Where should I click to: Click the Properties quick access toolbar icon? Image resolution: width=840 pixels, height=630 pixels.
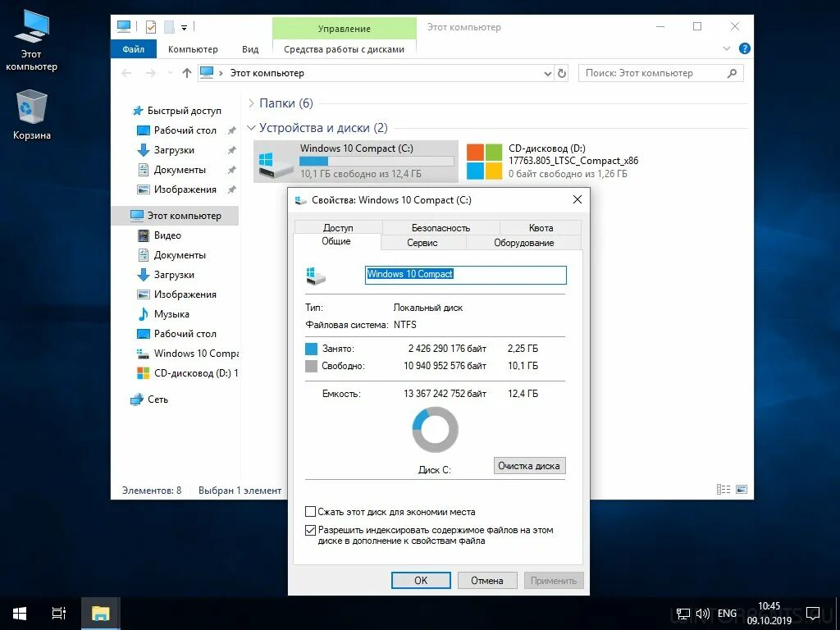[151, 26]
